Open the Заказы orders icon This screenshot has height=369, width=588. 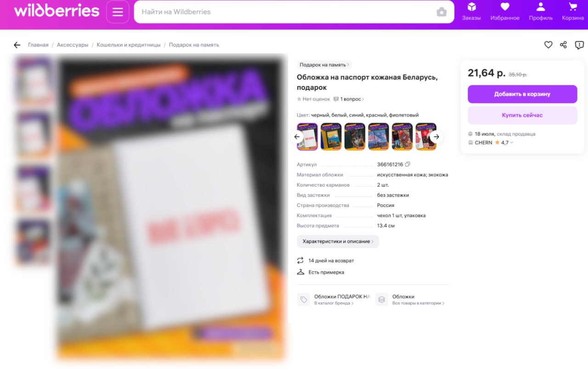(x=471, y=12)
